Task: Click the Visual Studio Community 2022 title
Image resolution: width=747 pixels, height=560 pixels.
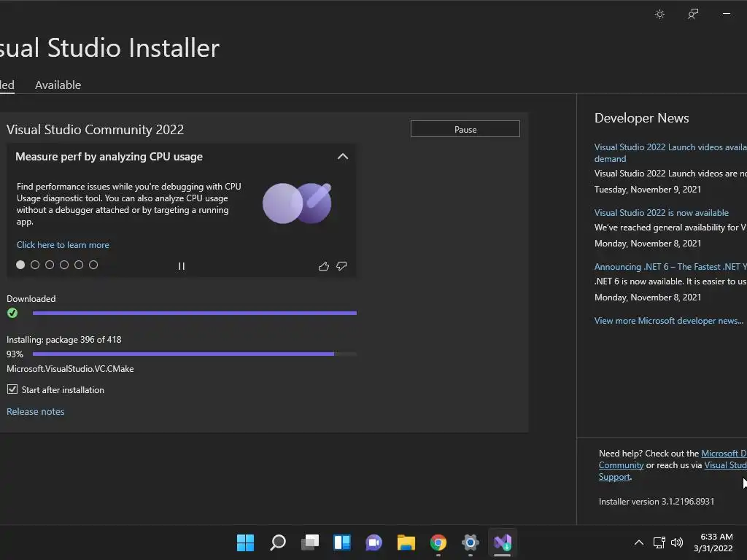Action: [x=96, y=130]
